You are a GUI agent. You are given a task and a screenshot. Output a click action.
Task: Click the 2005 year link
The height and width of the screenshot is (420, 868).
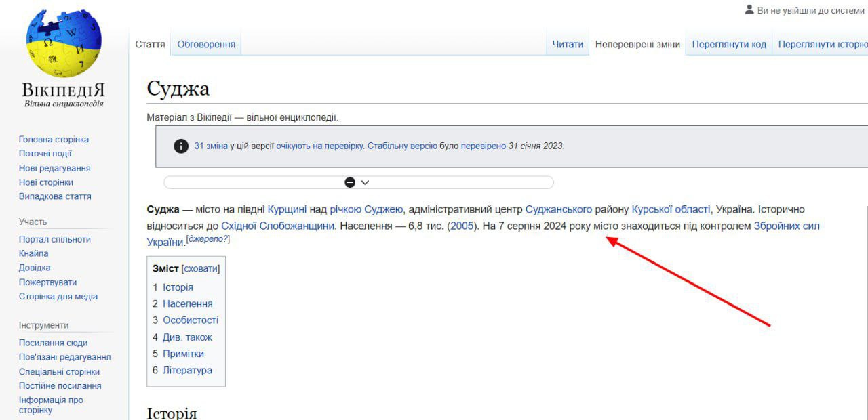click(462, 226)
